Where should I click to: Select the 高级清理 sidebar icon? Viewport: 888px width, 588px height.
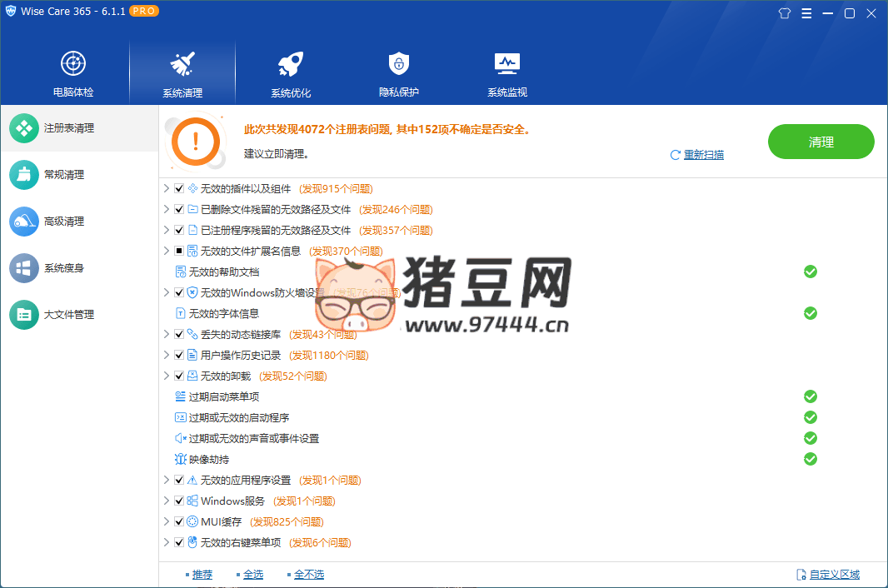tap(24, 222)
